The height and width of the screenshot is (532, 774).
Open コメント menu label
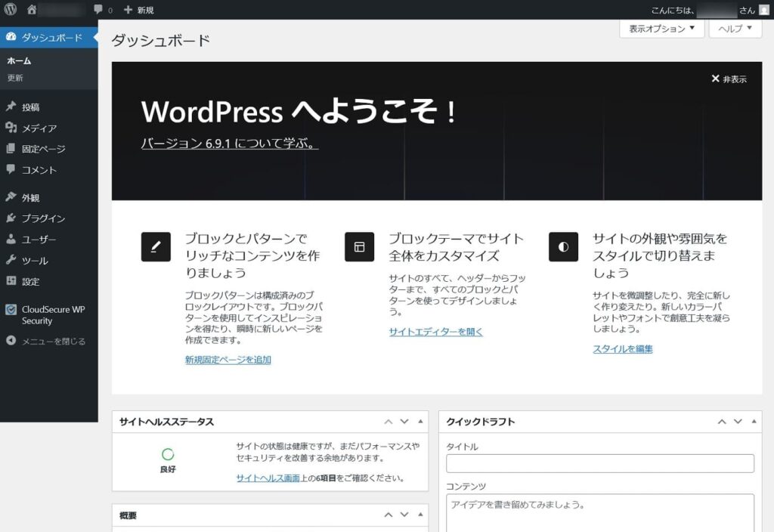pos(39,170)
